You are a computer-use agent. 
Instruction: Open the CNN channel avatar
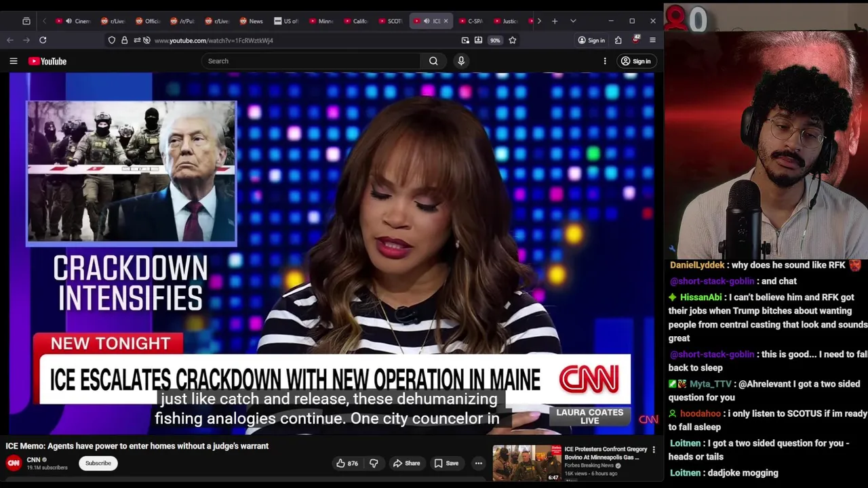(x=14, y=463)
